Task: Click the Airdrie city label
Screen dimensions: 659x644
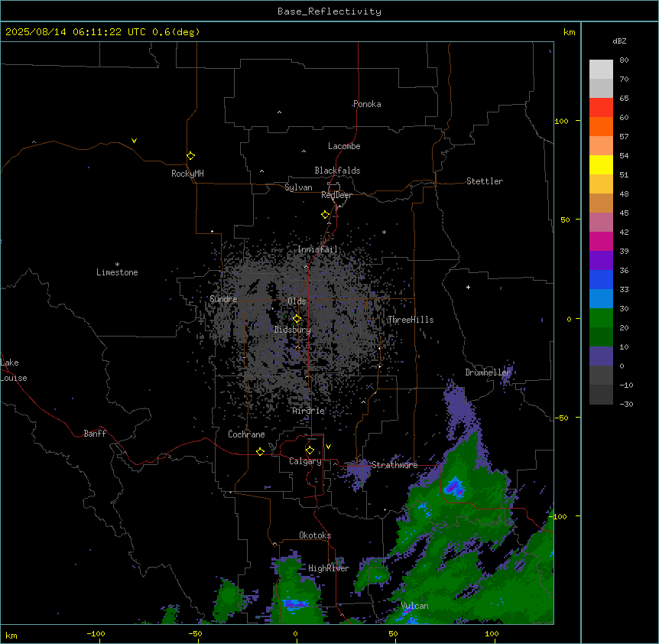Action: (309, 411)
